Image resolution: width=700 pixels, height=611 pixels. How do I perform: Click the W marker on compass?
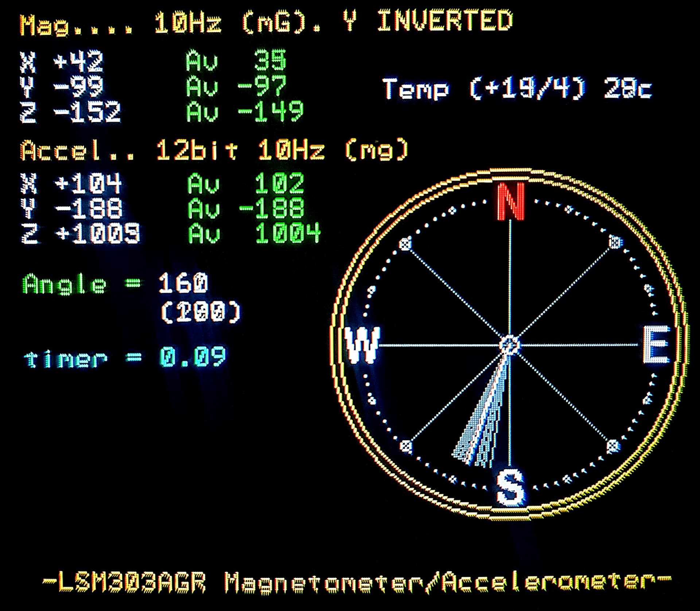pyautogui.click(x=362, y=345)
